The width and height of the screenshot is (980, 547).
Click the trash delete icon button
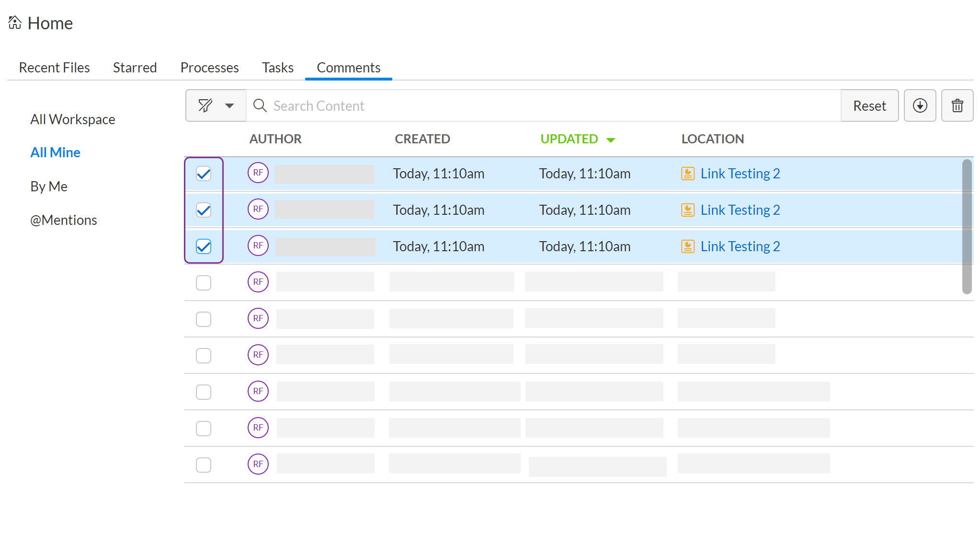click(957, 105)
